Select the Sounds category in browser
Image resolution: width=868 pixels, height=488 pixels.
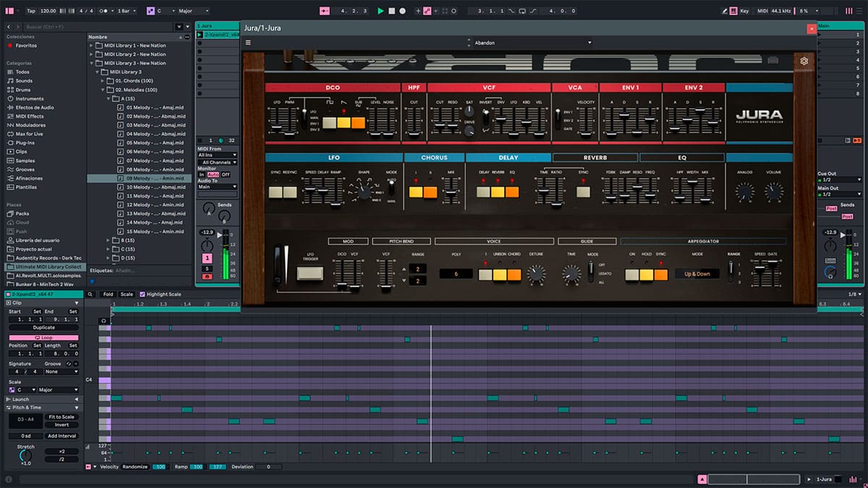coord(24,81)
